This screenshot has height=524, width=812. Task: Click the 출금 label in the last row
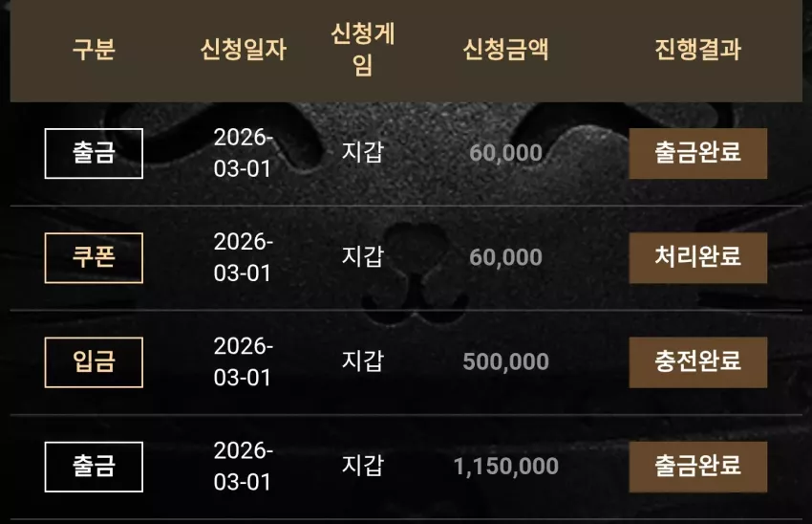(94, 467)
